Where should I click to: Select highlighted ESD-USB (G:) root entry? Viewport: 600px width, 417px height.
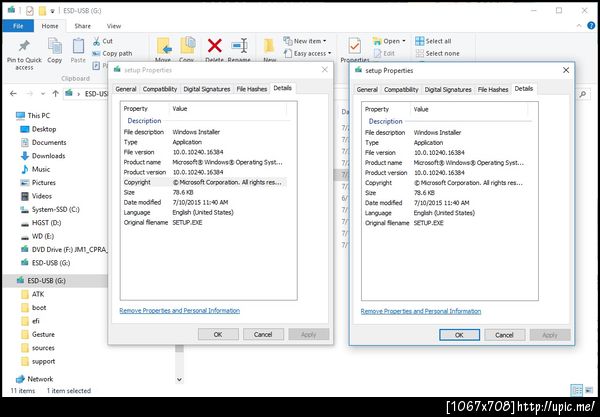tap(54, 280)
